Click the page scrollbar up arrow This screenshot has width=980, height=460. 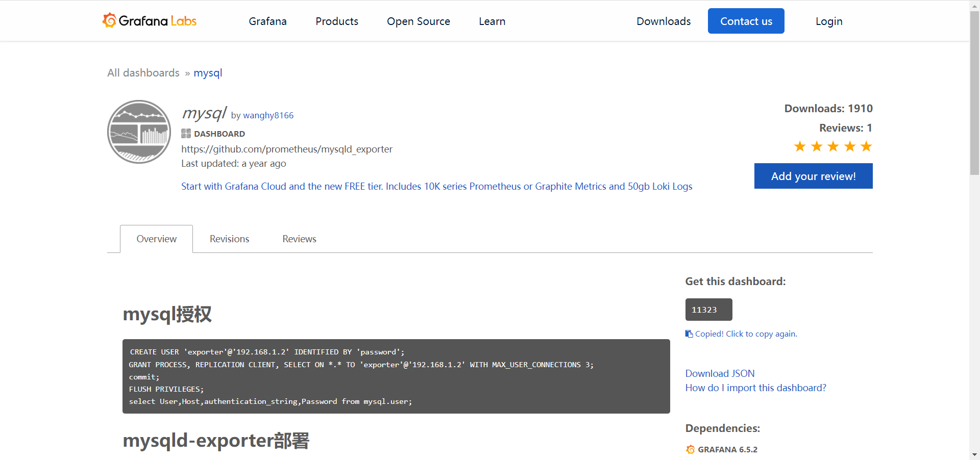point(975,5)
